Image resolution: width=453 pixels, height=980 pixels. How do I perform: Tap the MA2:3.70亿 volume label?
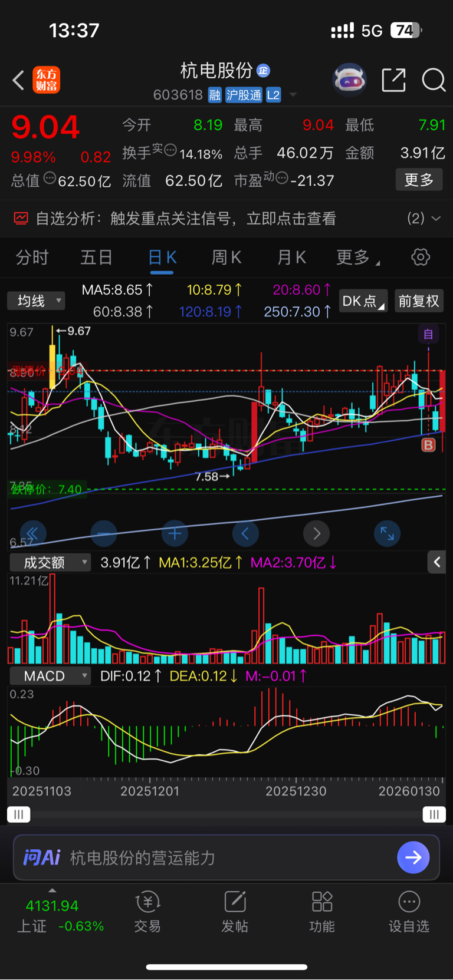tap(294, 563)
